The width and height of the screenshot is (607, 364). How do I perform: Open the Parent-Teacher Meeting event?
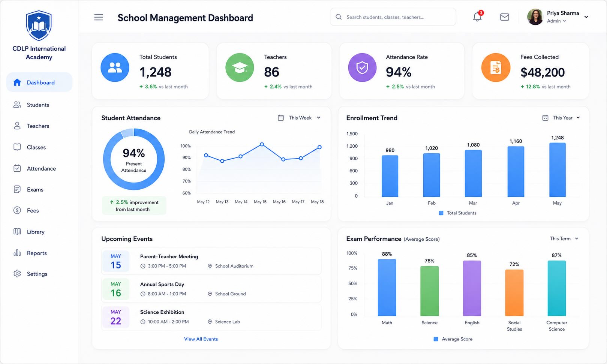pos(211,261)
